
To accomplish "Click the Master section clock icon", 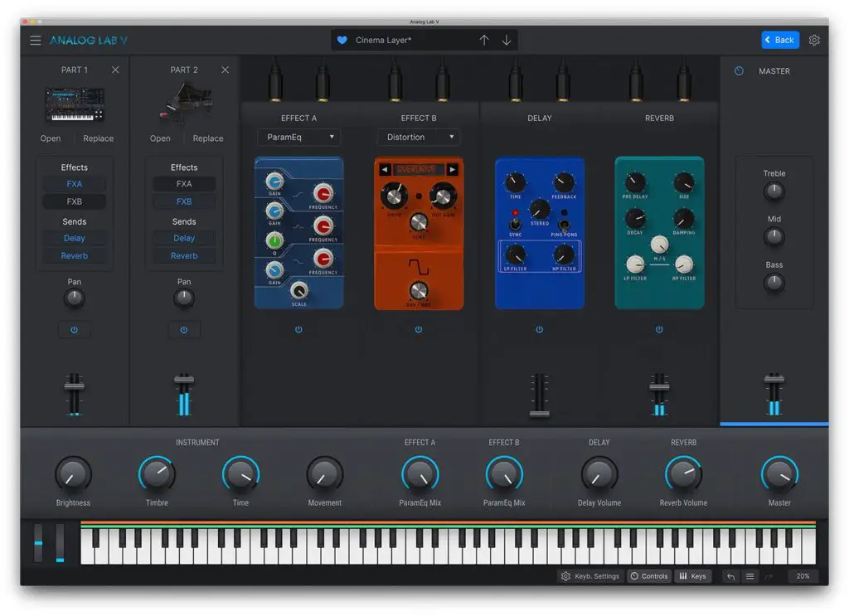I will 739,71.
